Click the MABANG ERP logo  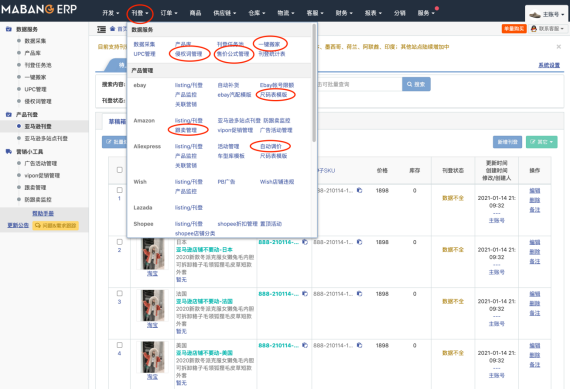point(39,9)
